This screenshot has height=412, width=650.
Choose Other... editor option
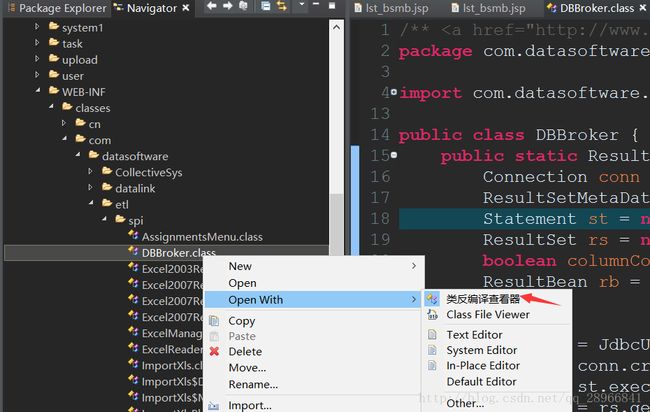497,403
